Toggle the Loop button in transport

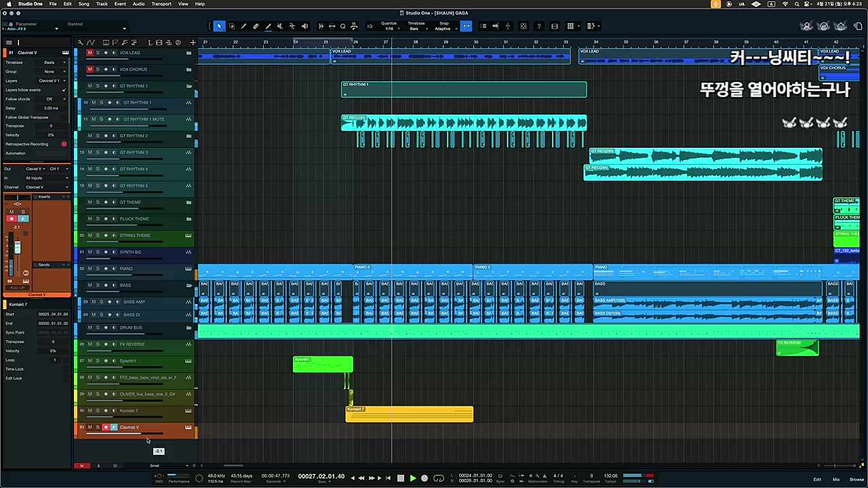click(x=438, y=479)
